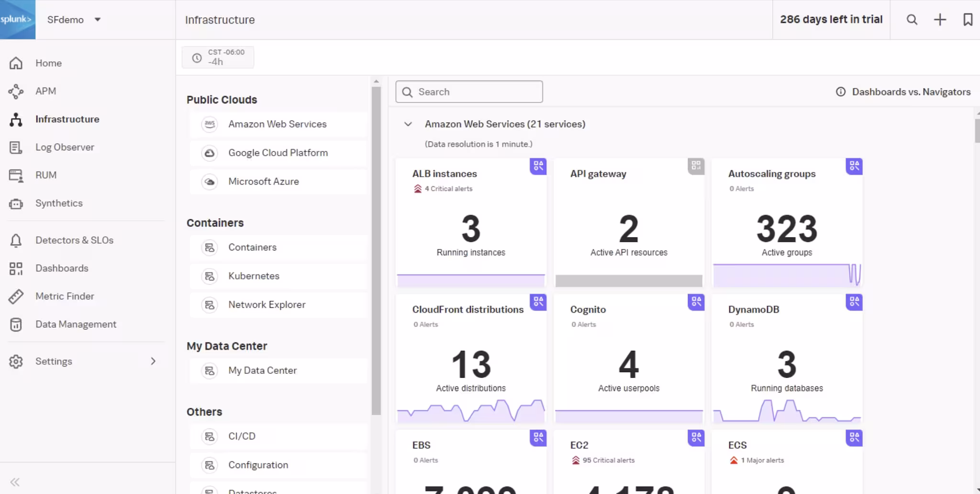Open the bookmark icon in top bar
The image size is (980, 494).
click(968, 20)
